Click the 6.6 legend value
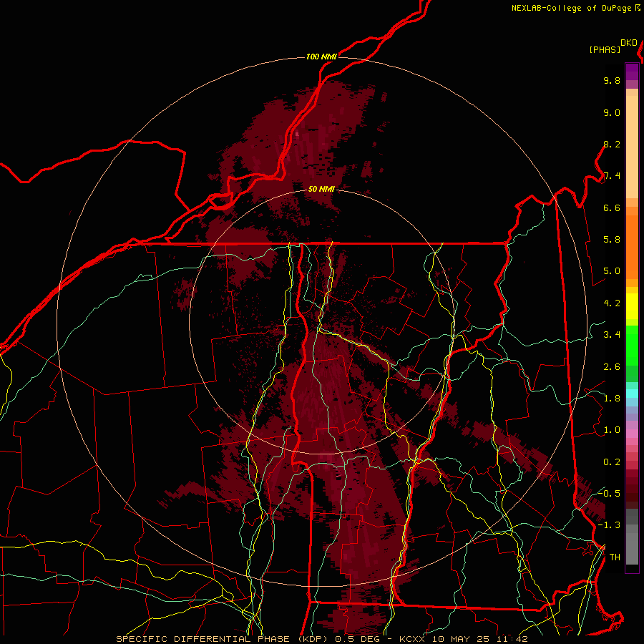 coord(612,208)
